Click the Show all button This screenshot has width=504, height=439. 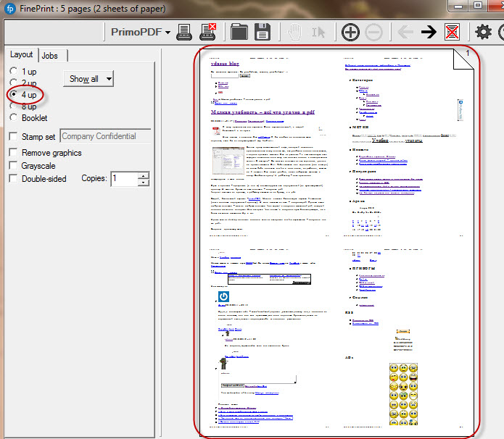click(x=83, y=79)
